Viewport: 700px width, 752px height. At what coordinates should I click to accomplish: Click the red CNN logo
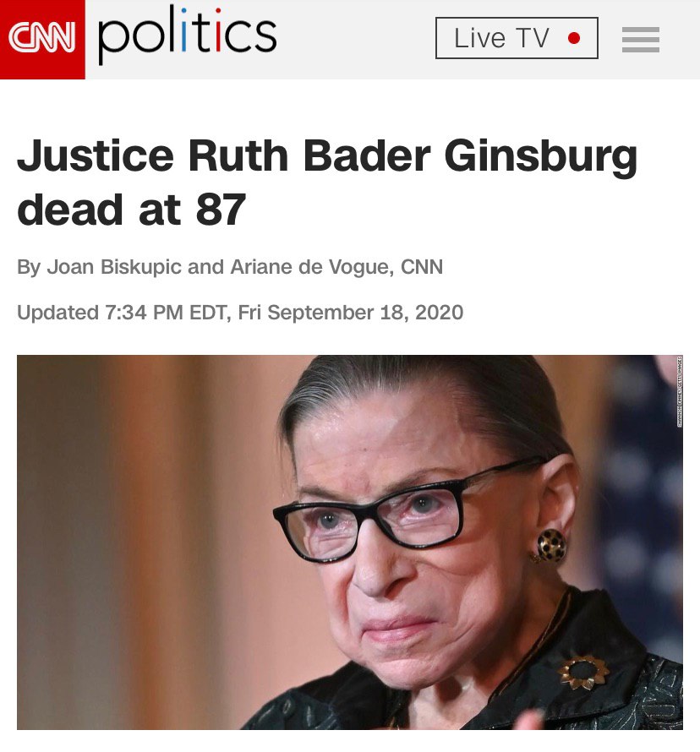pyautogui.click(x=42, y=40)
